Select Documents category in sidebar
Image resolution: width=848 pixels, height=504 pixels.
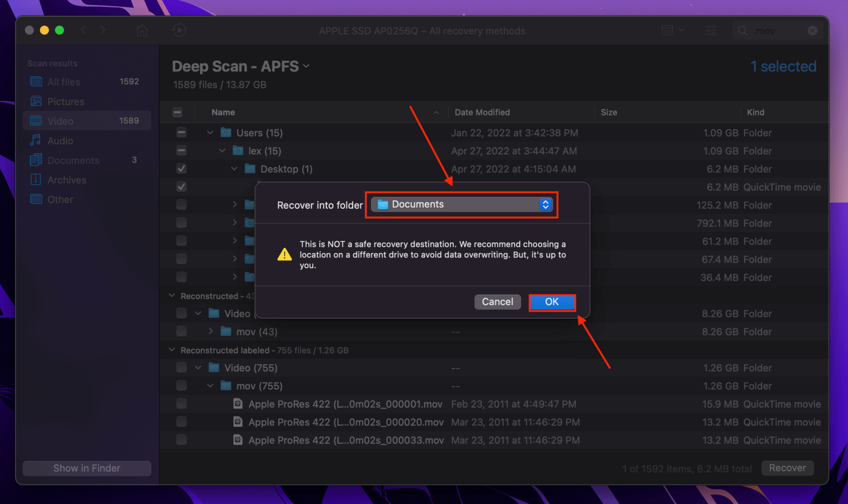pyautogui.click(x=86, y=160)
